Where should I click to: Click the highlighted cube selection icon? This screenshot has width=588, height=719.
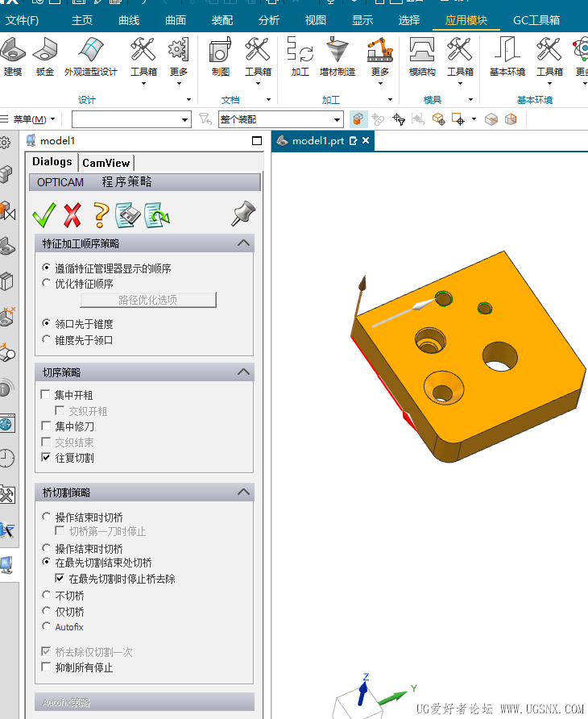tap(358, 119)
